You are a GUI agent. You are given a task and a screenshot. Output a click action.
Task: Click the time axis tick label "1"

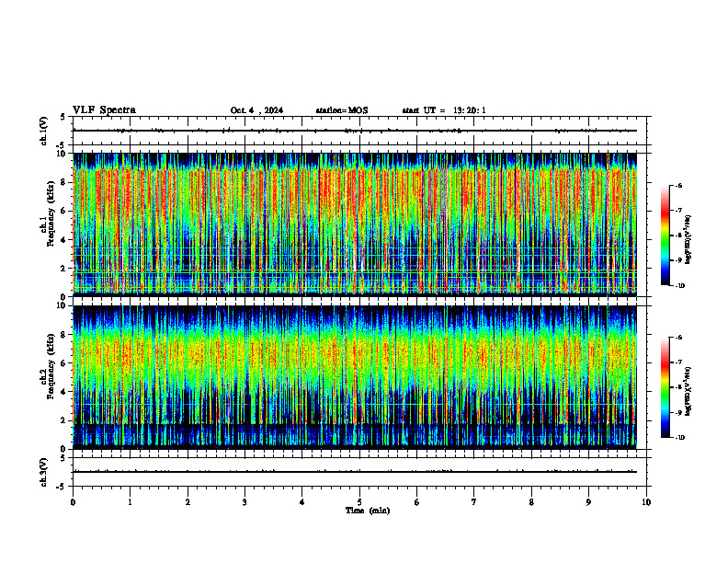coord(131,502)
